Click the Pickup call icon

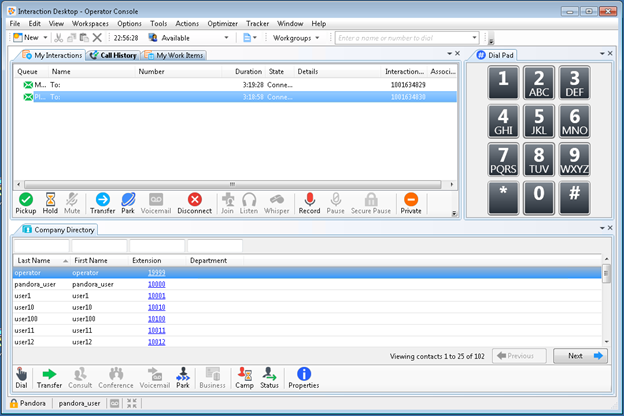(x=26, y=203)
